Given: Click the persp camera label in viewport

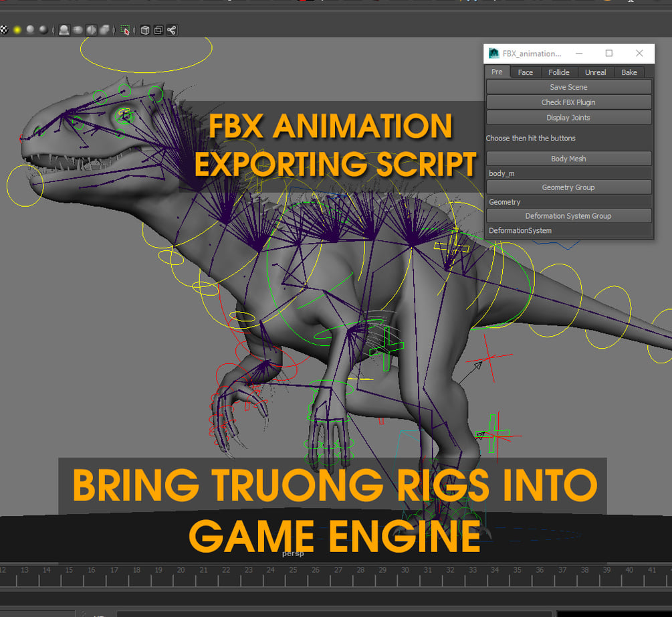Looking at the screenshot, I should point(293,554).
